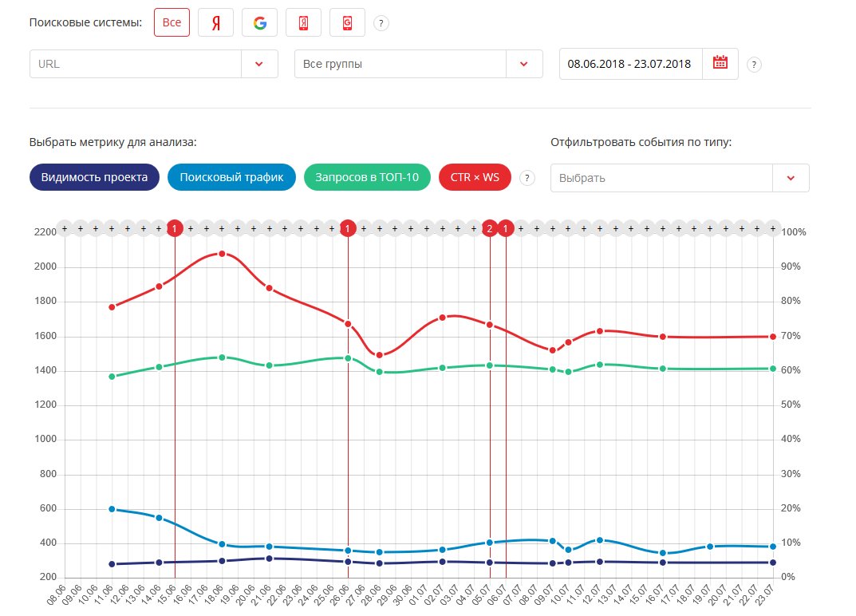Toggle the Видимость проекта metric
856x616 pixels.
pyautogui.click(x=94, y=178)
